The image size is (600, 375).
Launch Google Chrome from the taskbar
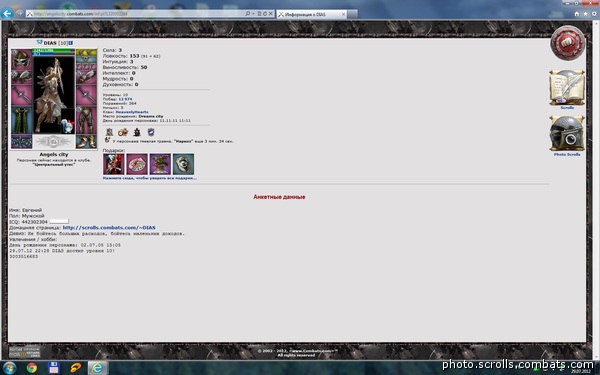pyautogui.click(x=32, y=368)
